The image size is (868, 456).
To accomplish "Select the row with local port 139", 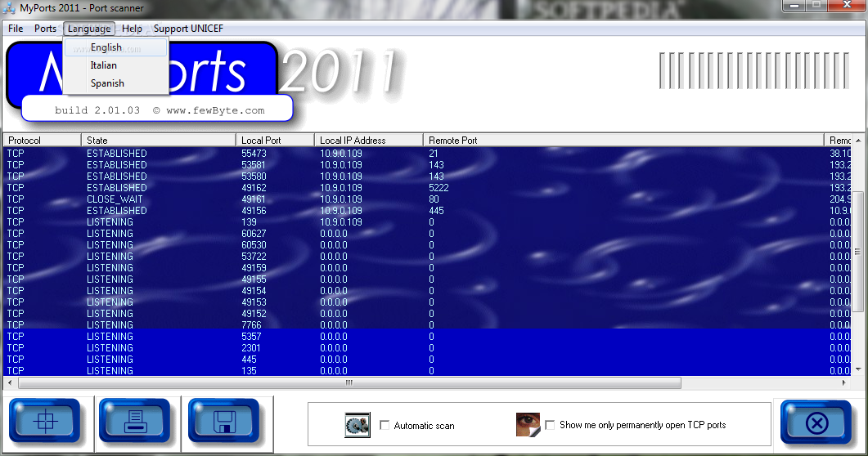I will [428, 221].
